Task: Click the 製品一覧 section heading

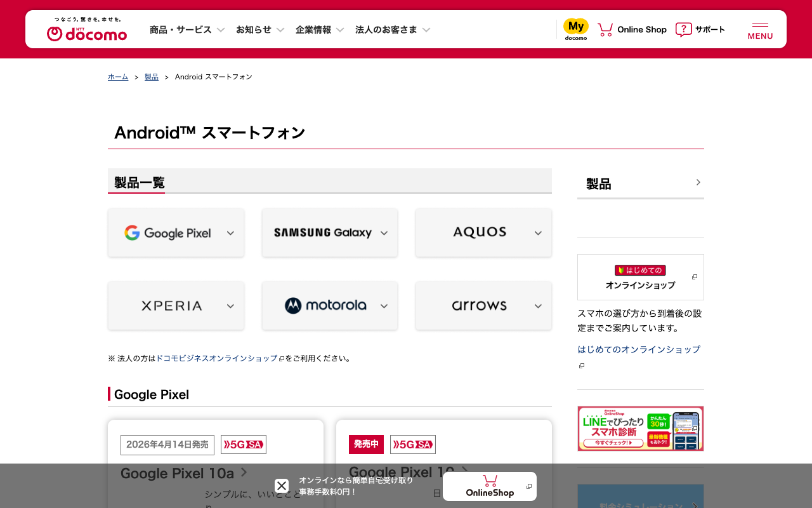Action: click(140, 183)
